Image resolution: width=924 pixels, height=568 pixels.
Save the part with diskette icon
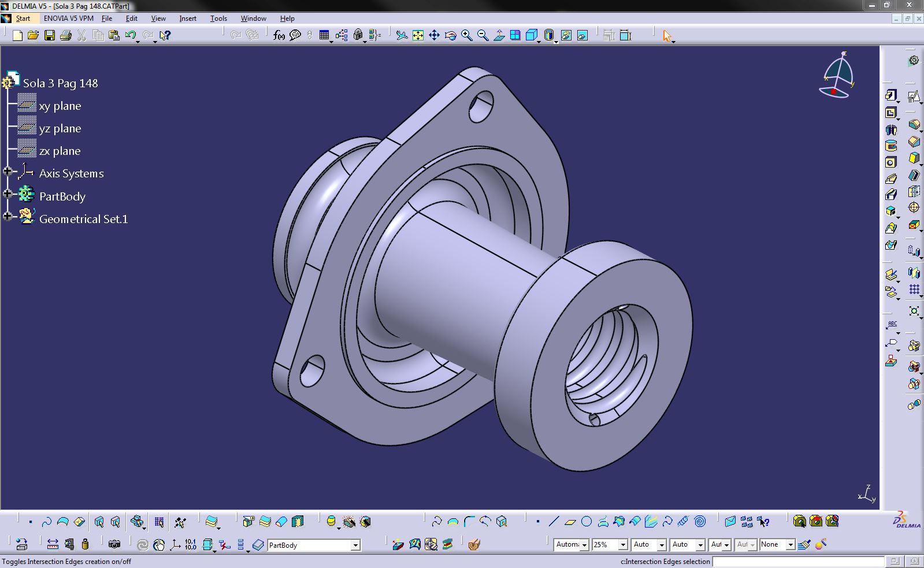coord(50,36)
